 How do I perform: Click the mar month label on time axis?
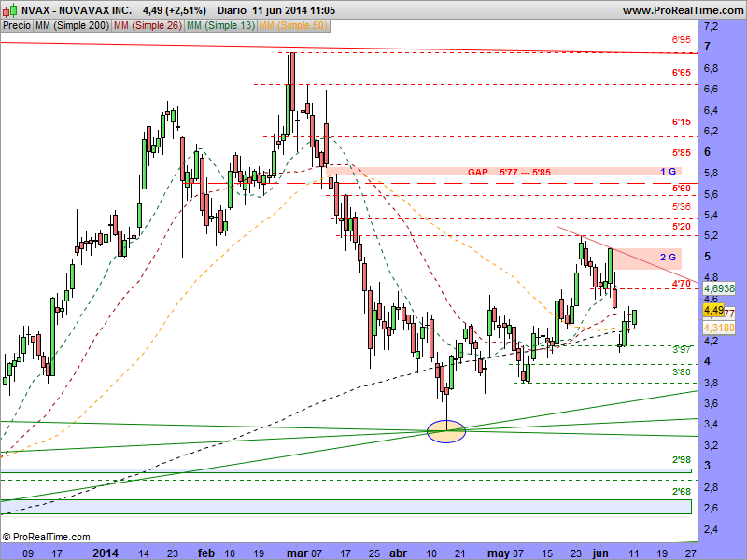click(297, 553)
